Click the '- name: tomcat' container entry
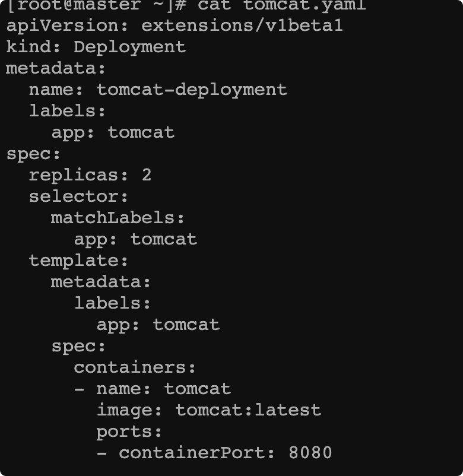Viewport: 463px width, 476px height. [x=153, y=389]
